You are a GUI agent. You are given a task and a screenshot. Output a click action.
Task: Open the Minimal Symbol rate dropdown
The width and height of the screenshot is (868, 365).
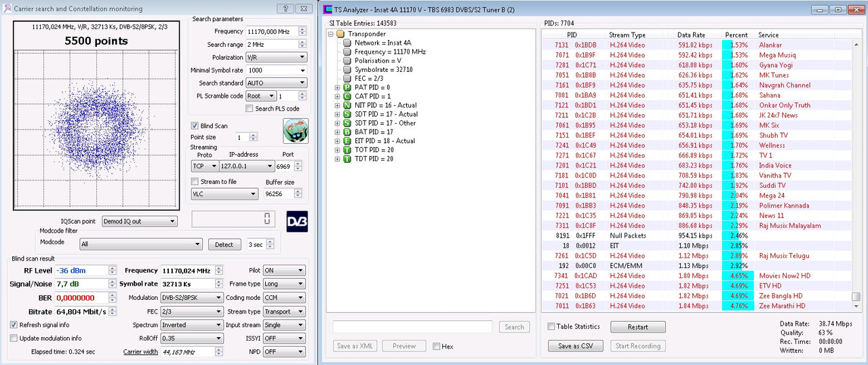point(277,70)
